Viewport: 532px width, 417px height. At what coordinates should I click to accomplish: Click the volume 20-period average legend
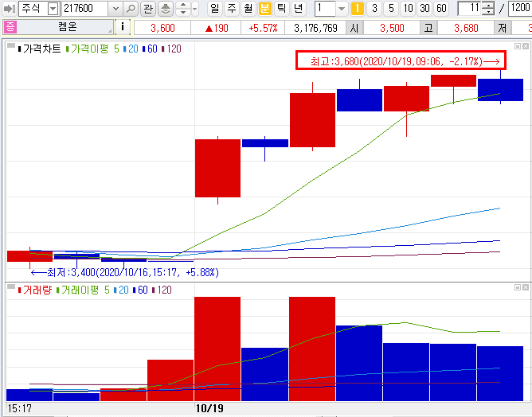[x=121, y=290]
